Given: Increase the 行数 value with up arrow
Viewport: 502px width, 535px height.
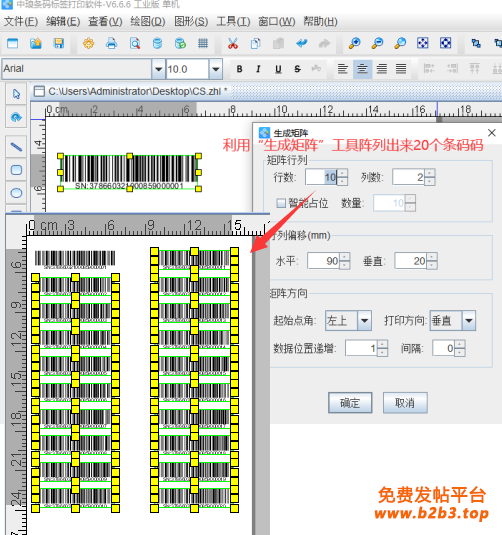Looking at the screenshot, I should (343, 173).
